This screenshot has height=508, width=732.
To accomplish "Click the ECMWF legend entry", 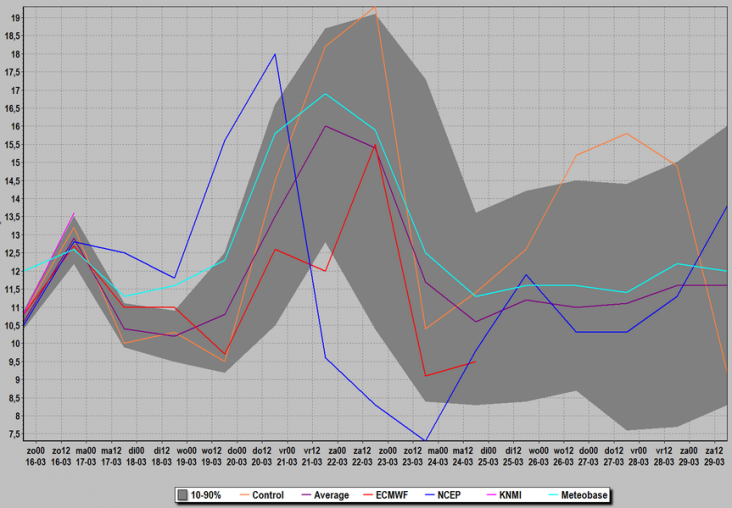I will coord(385,495).
